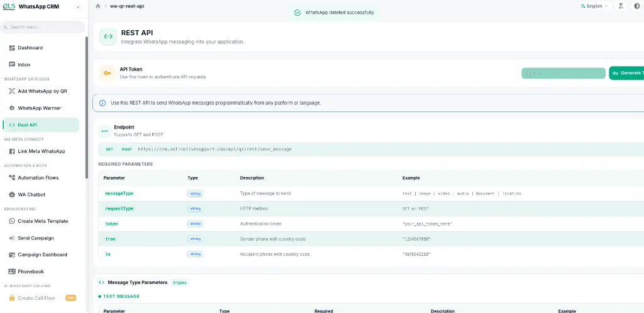Click the Rest API code brackets icon
Viewport: 644px width, 313px height.
pyautogui.click(x=12, y=125)
